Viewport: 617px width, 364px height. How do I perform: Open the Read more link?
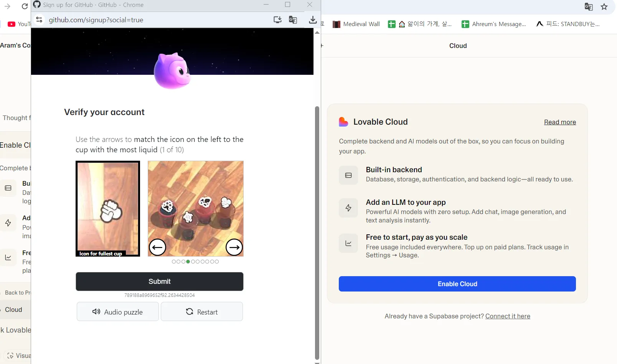pyautogui.click(x=560, y=122)
